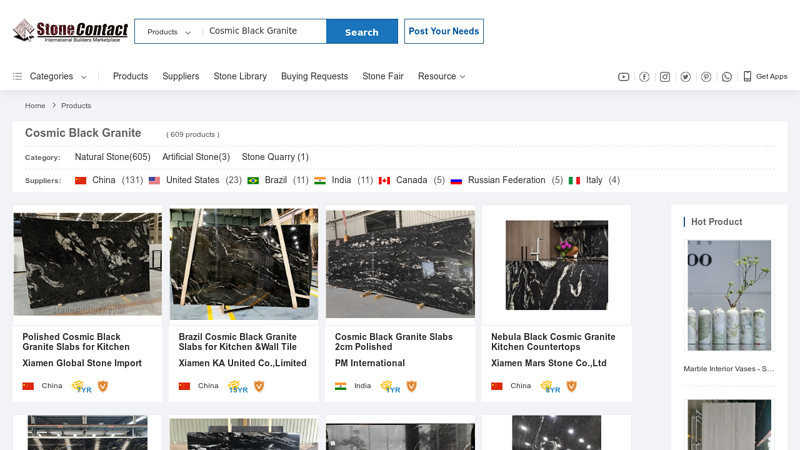Click the Get Apps phone icon

pos(747,76)
